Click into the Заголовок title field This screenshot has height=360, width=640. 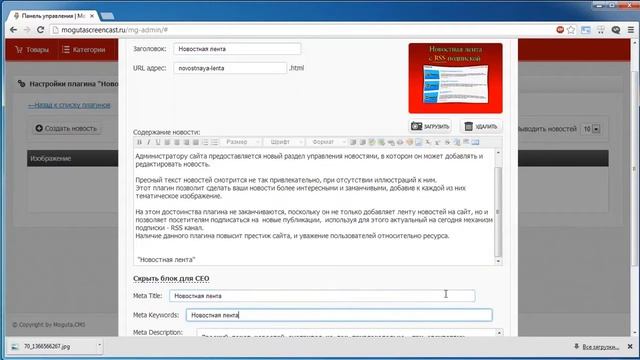(237, 49)
